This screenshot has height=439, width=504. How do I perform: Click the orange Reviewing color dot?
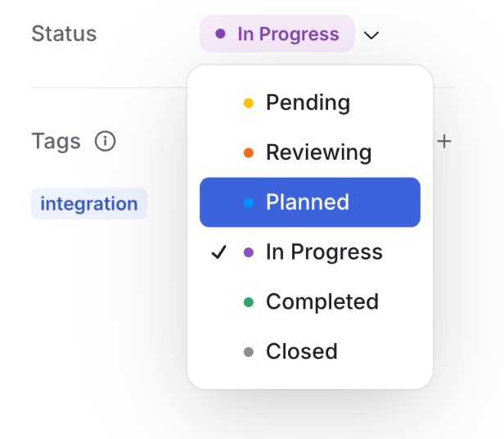click(x=249, y=152)
